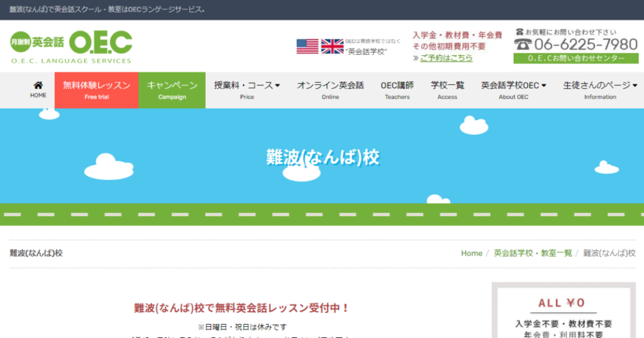Click the ご予約はこちら reservation link
The height and width of the screenshot is (338, 644).
446,58
